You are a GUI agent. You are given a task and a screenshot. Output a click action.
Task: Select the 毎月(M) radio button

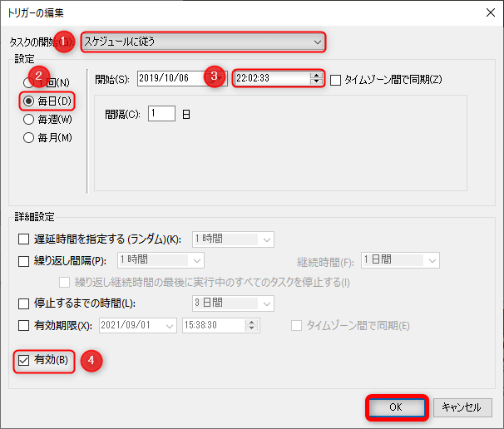(28, 137)
